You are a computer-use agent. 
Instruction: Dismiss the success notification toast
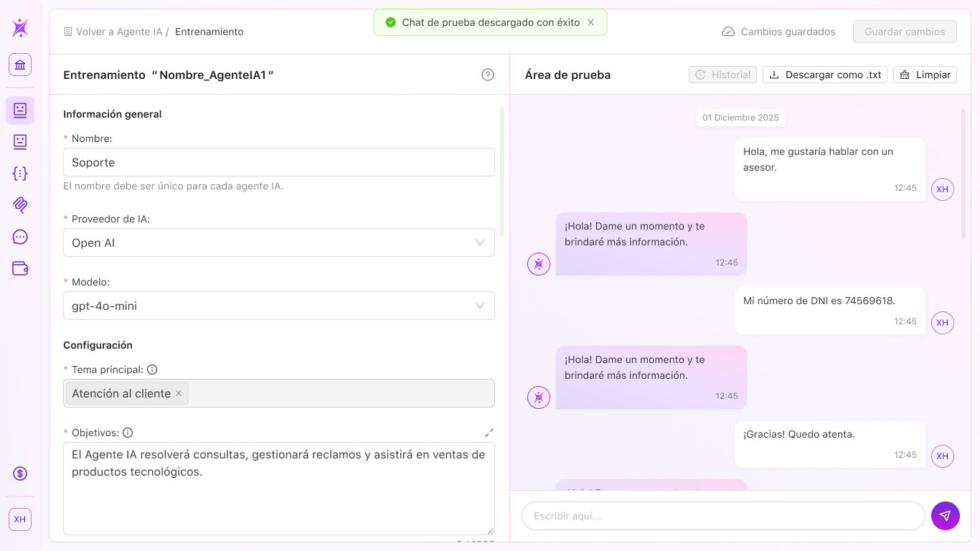click(x=591, y=22)
